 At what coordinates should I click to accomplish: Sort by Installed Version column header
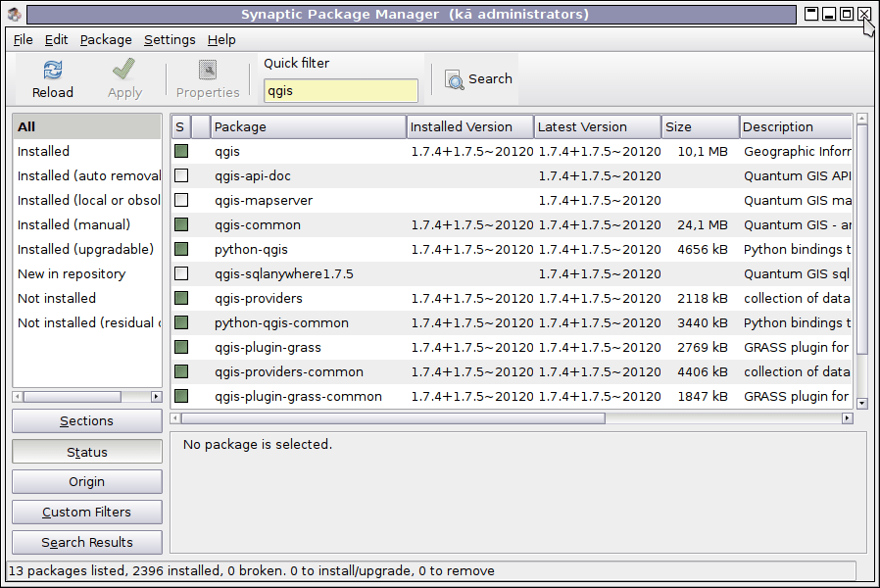pos(469,126)
